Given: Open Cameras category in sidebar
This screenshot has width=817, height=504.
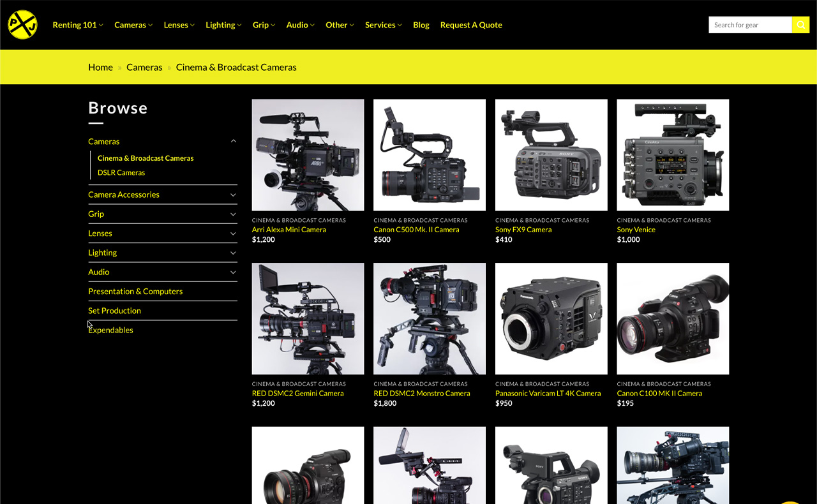Looking at the screenshot, I should point(104,142).
